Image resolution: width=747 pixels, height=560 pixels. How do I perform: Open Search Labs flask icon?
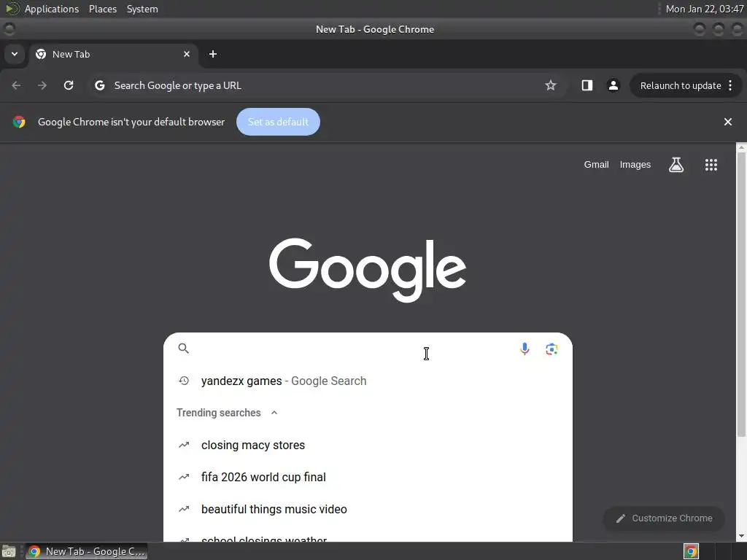[676, 165]
